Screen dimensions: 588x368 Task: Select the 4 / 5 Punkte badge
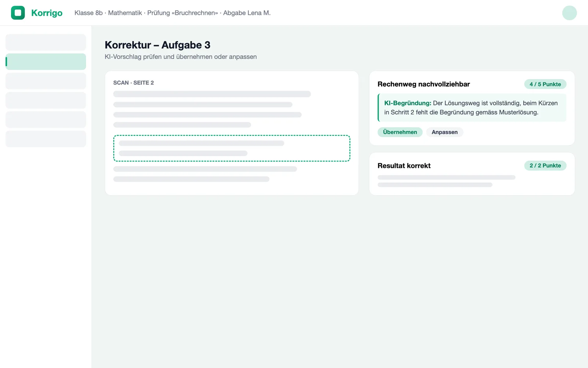[545, 84]
